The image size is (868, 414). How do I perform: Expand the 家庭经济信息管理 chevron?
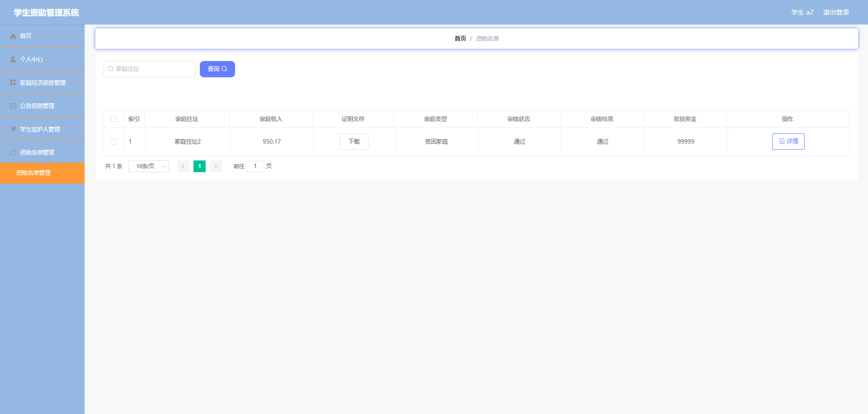75,82
